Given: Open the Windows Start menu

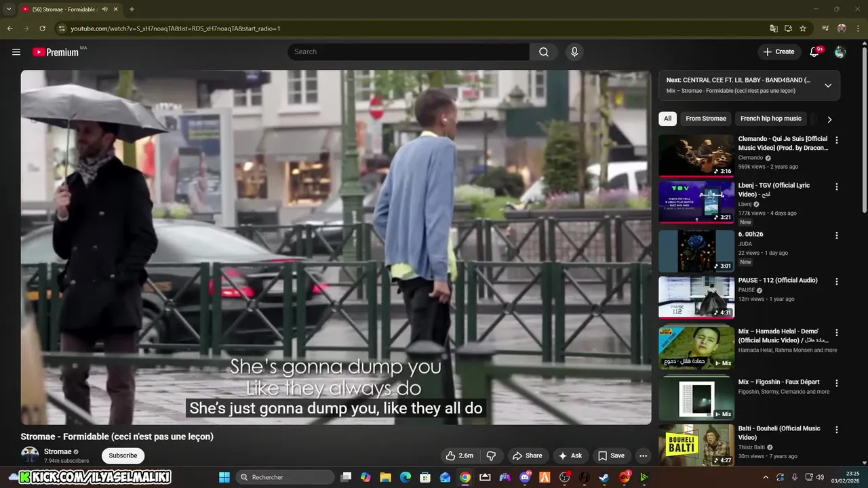Looking at the screenshot, I should coord(224,477).
